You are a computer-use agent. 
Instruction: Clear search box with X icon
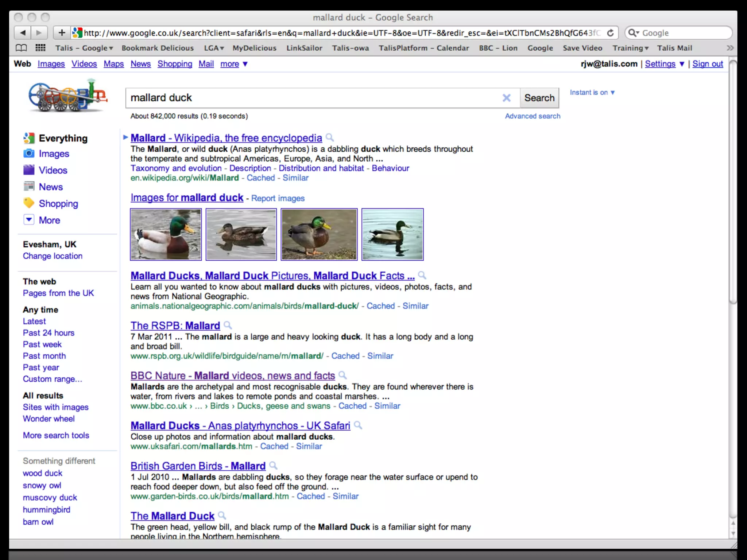coord(506,98)
